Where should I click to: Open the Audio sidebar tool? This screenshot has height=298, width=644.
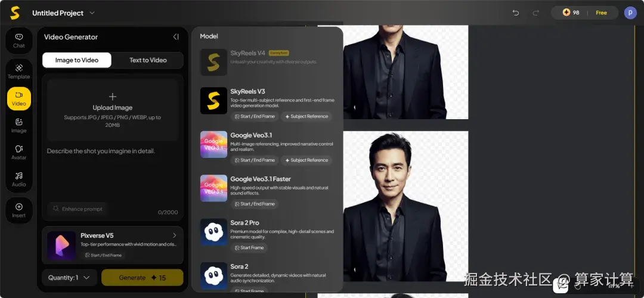point(19,179)
